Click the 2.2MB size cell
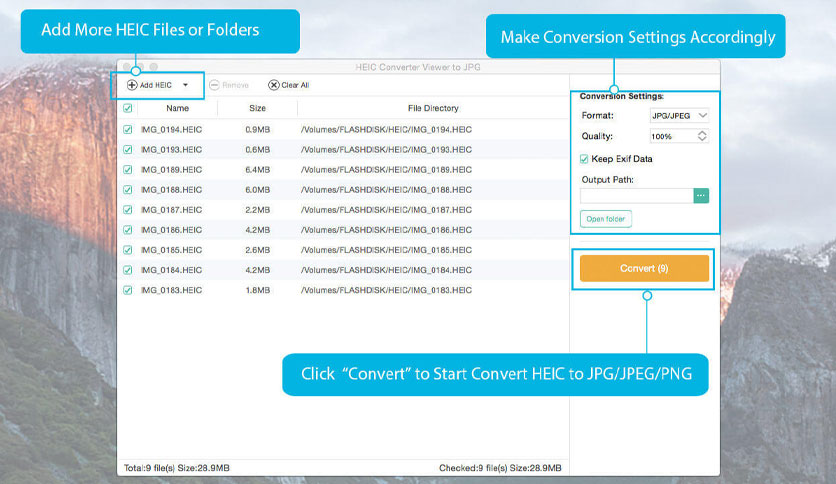This screenshot has width=836, height=484. tap(258, 210)
